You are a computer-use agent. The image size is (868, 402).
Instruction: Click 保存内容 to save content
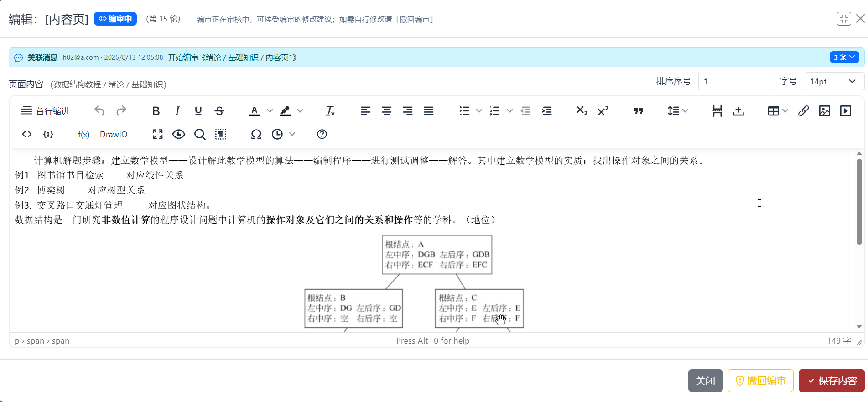click(832, 381)
